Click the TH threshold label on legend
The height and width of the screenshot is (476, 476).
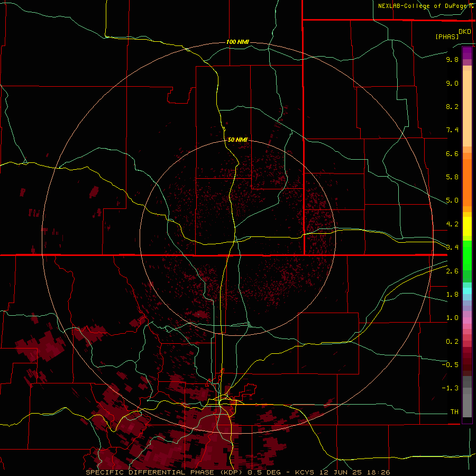454,412
